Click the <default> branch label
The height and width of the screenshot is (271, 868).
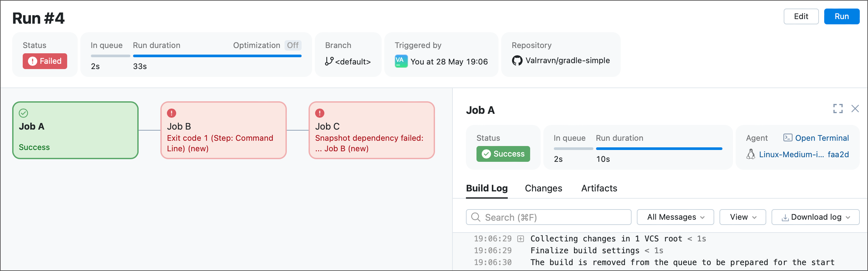coord(353,62)
